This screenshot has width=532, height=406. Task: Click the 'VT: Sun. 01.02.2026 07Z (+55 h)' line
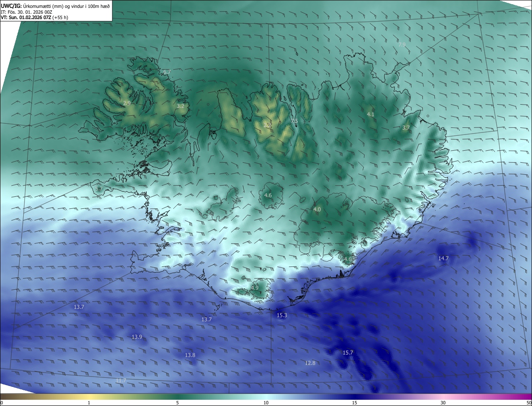click(34, 18)
